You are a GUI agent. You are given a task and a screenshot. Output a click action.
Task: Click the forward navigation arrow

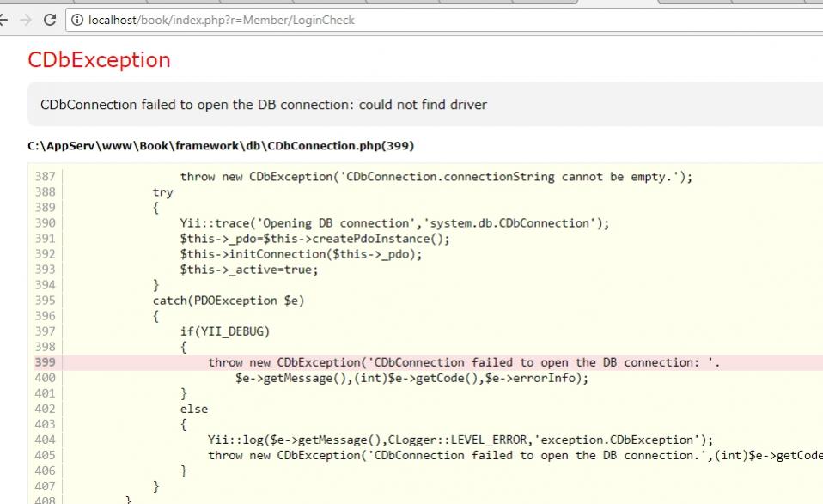[x=26, y=20]
